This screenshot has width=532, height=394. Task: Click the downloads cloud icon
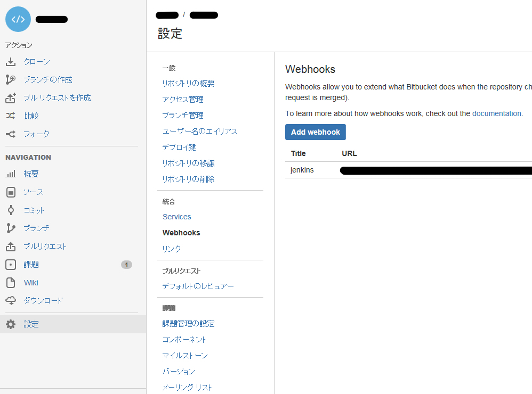11,300
